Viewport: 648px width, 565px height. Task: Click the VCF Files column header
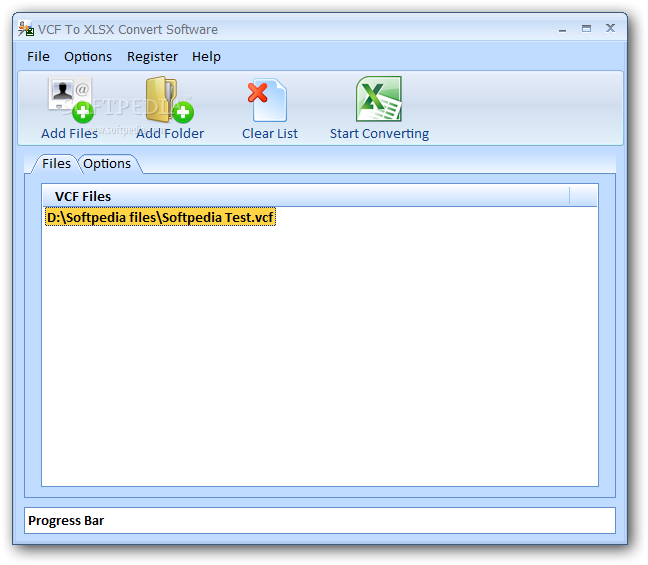click(306, 196)
